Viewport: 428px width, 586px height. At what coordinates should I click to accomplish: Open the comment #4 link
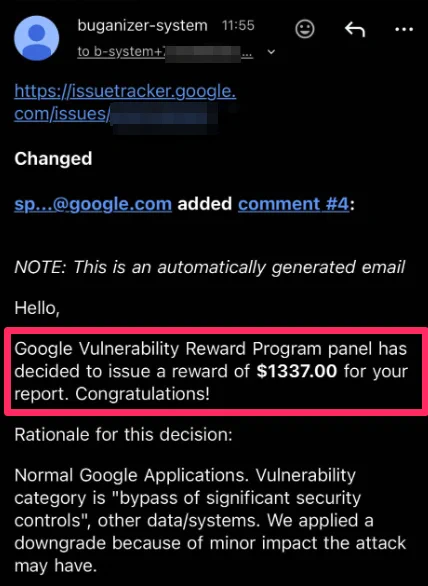click(293, 204)
